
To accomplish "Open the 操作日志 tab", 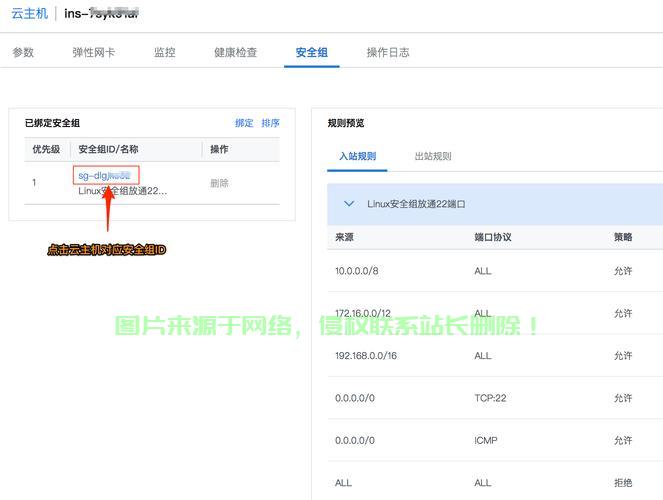I will point(388,52).
